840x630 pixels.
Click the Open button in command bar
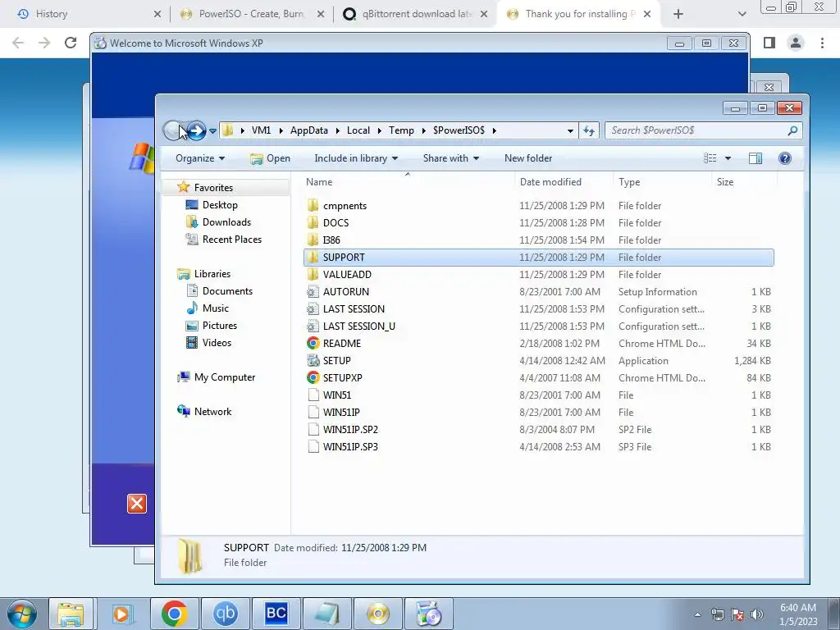(x=270, y=158)
